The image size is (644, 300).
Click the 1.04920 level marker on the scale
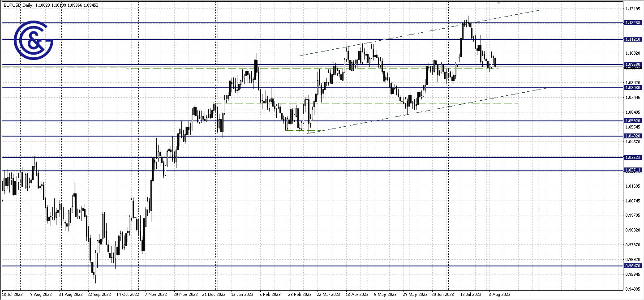[x=632, y=137]
